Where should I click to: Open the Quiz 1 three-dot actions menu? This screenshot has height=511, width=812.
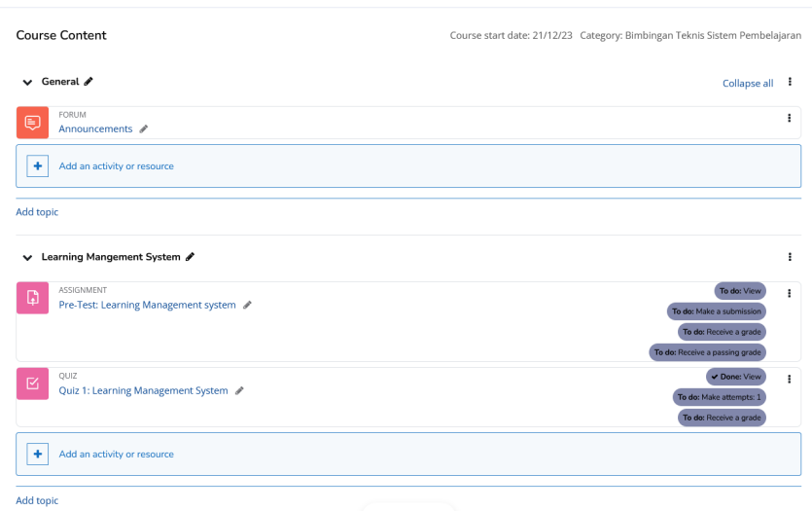[790, 380]
